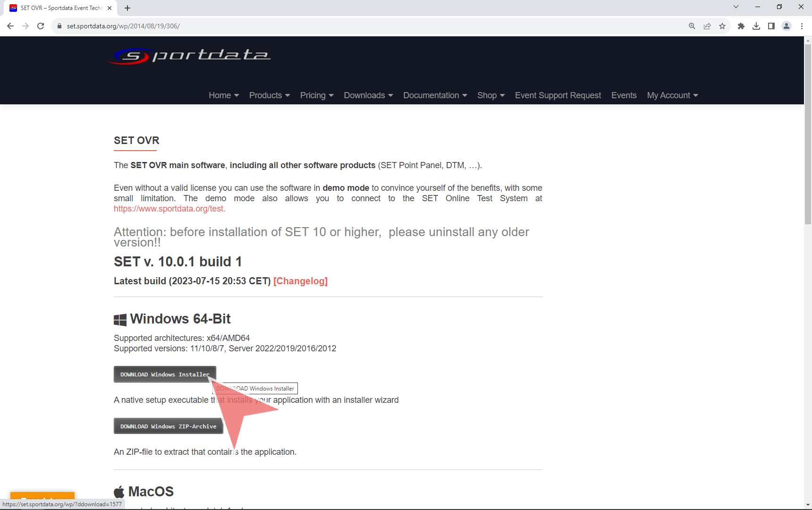Expand the Shop menu
Image resolution: width=812 pixels, height=510 pixels.
click(x=491, y=95)
